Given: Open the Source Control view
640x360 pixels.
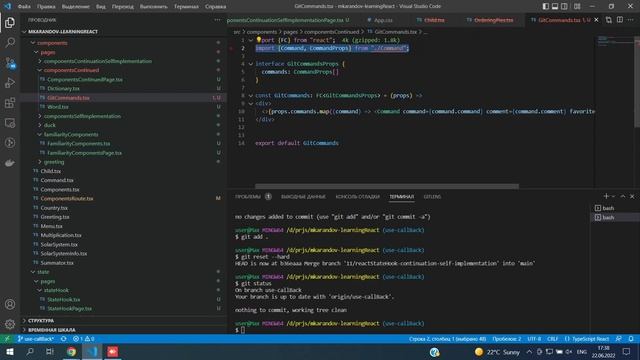Looking at the screenshot, I should (x=10, y=62).
